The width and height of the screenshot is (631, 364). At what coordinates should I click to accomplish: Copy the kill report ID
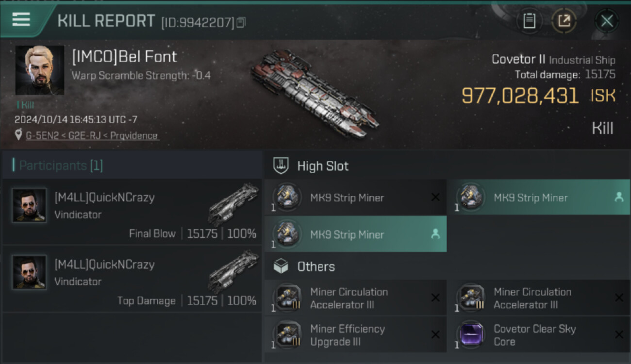click(241, 22)
